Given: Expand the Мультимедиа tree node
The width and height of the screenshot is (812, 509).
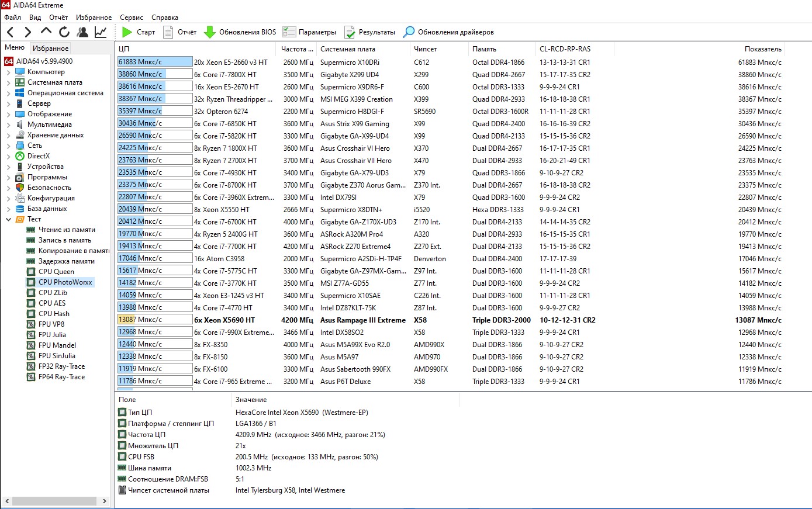Looking at the screenshot, I should (9, 124).
